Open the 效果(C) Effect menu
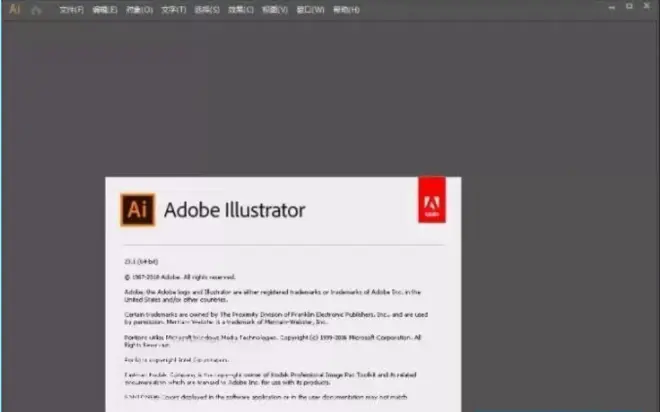The image size is (660, 412). tap(241, 10)
